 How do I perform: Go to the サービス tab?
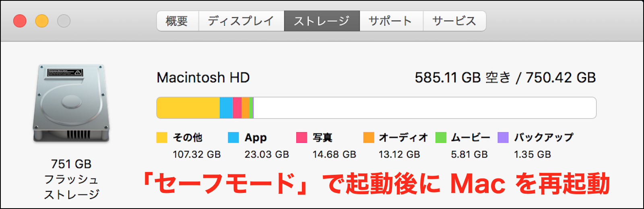pos(454,21)
